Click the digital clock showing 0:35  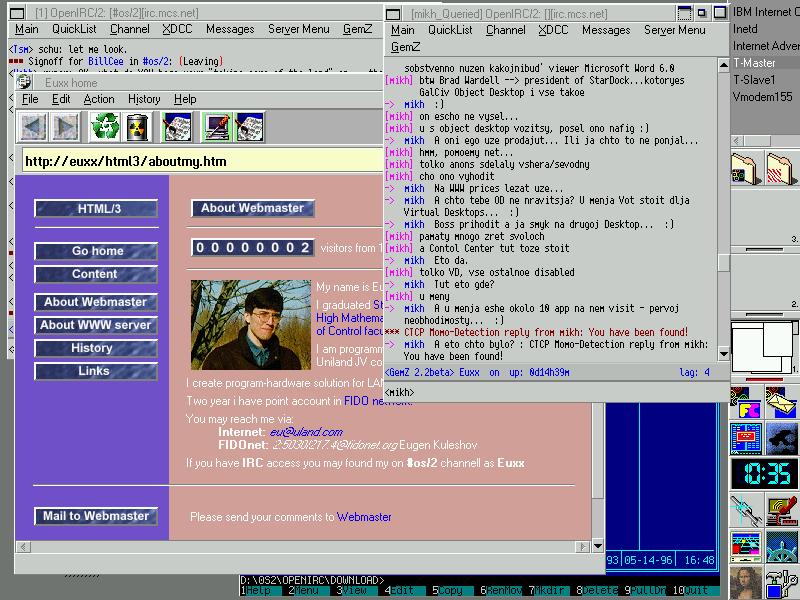coord(764,473)
